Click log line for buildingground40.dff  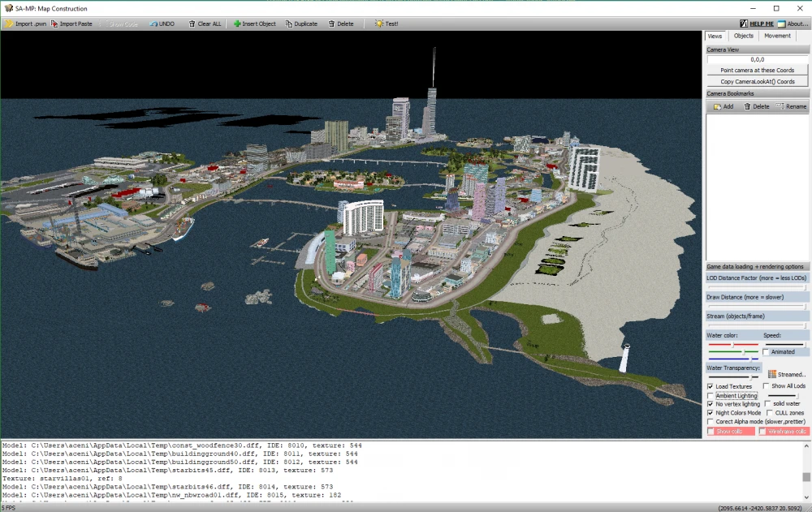tap(179, 454)
